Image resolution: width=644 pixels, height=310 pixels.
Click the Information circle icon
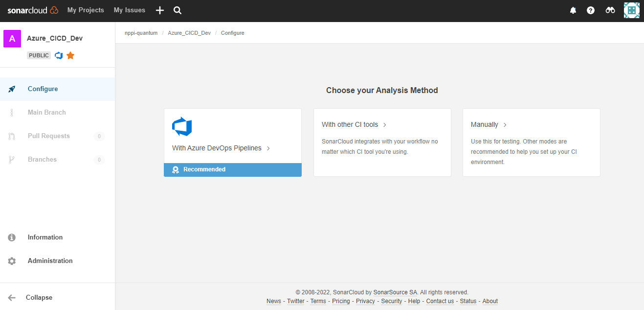point(12,238)
